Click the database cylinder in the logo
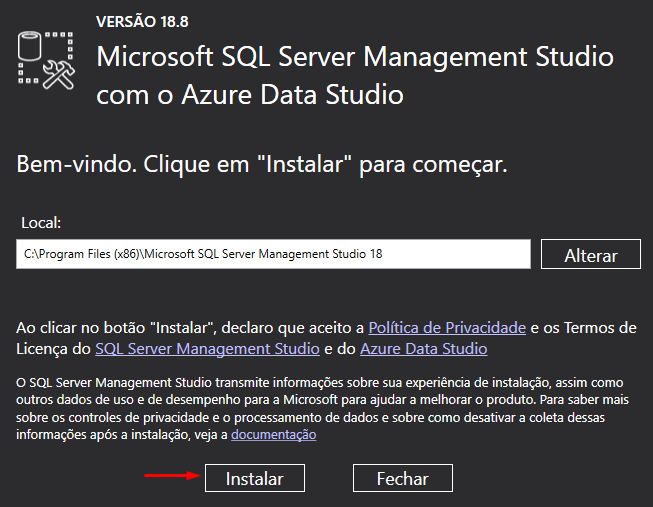This screenshot has height=507, width=653. coord(29,46)
